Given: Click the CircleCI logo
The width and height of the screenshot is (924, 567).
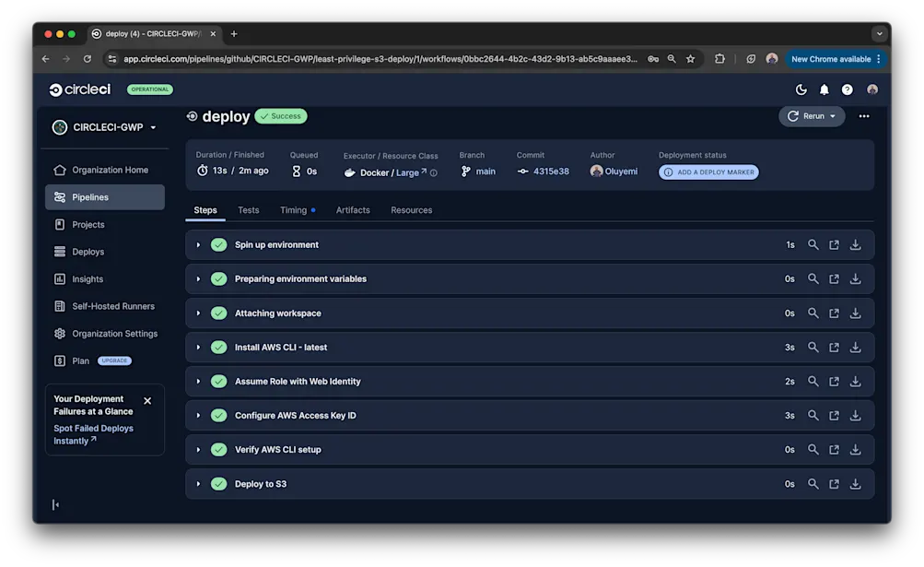Looking at the screenshot, I should coord(79,89).
